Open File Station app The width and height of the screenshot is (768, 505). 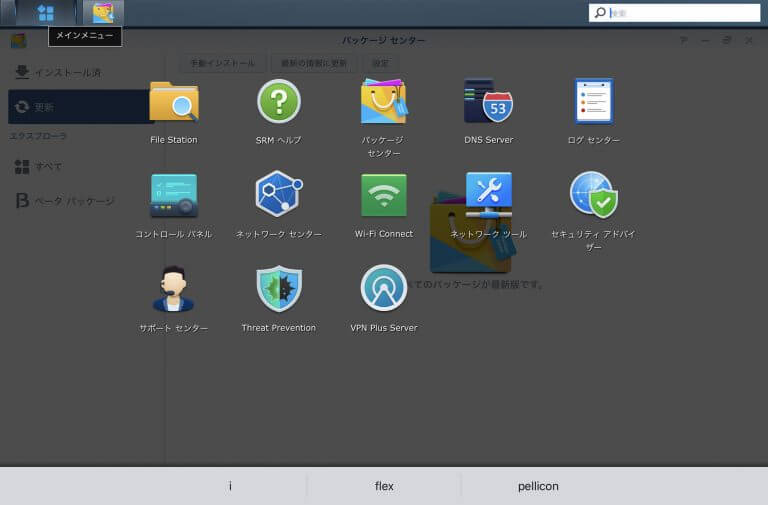point(174,102)
